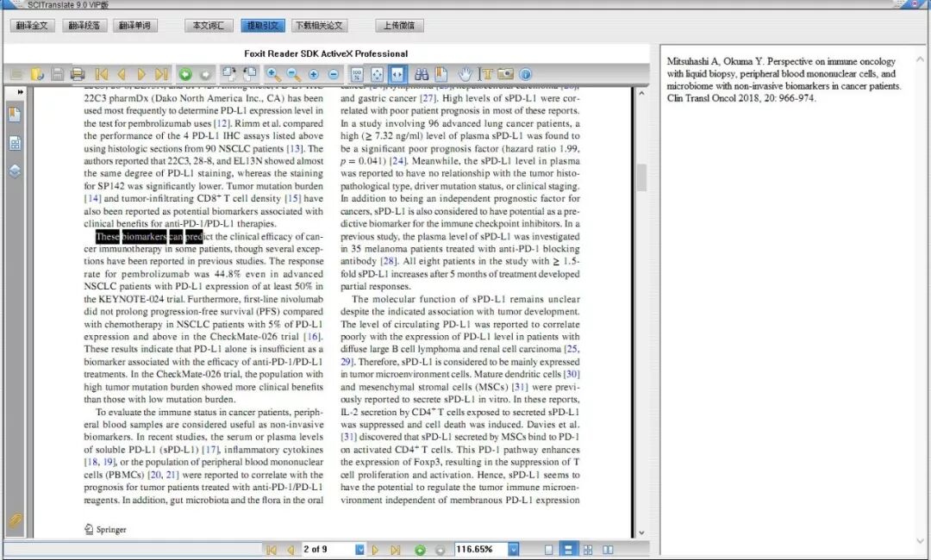Go to first page in bottom bar
This screenshot has height=560, width=931.
coord(272,550)
